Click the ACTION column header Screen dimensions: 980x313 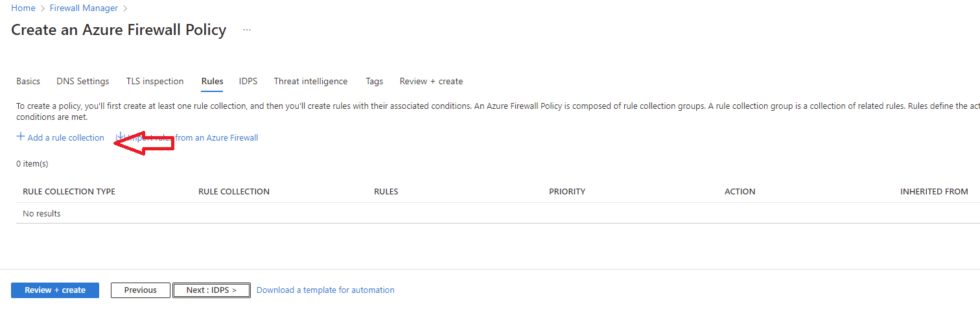coord(740,191)
